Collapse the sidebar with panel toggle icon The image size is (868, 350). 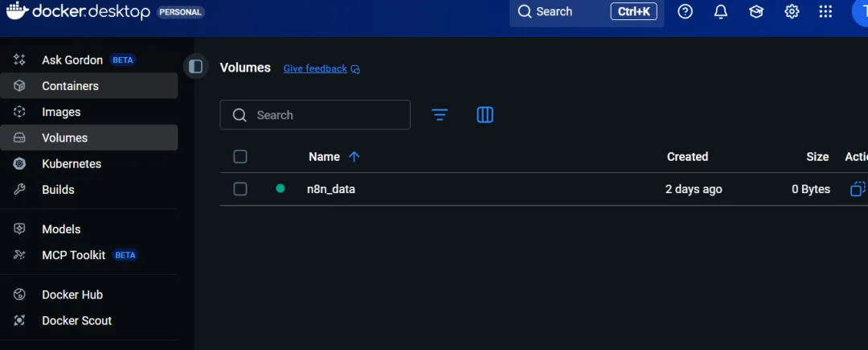coord(195,67)
